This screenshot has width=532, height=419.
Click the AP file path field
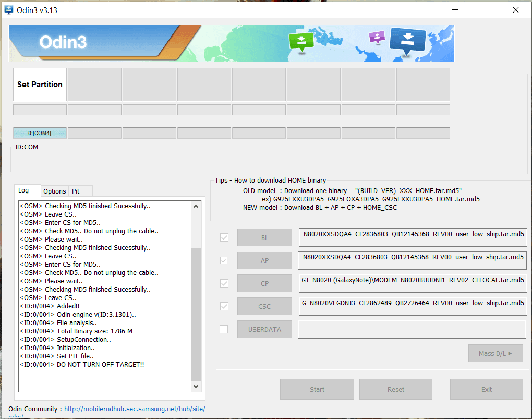413,260
